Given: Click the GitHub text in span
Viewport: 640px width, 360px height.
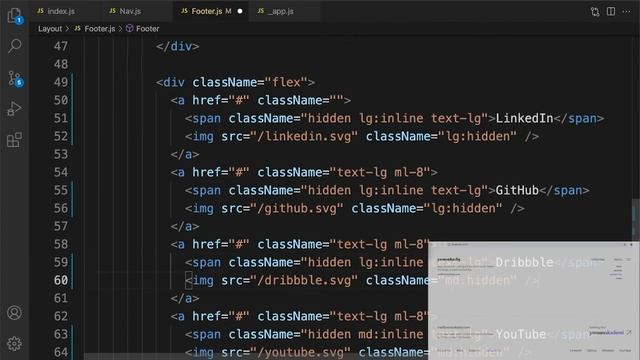Looking at the screenshot, I should [517, 190].
